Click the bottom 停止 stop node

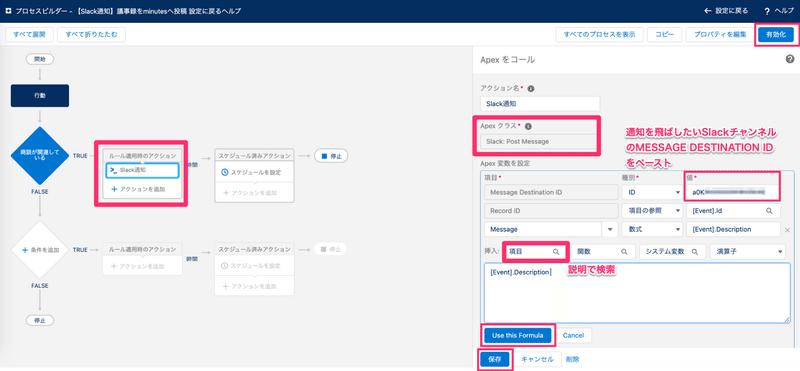pyautogui.click(x=39, y=320)
